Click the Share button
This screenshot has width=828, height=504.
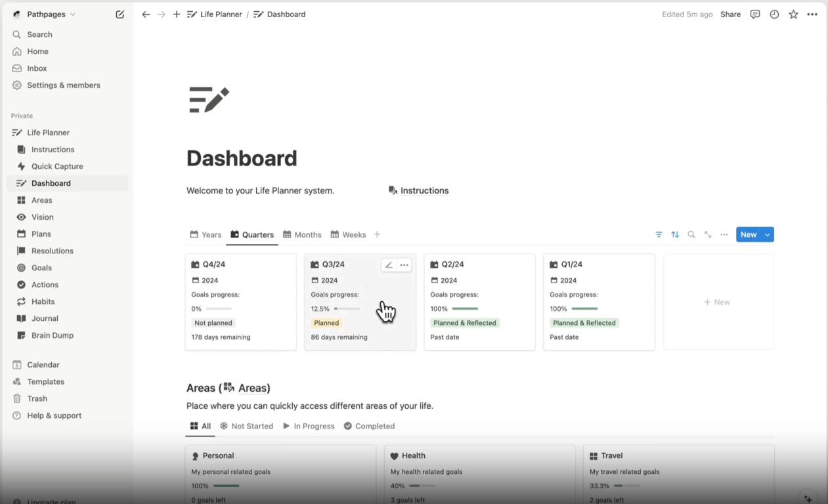click(730, 14)
